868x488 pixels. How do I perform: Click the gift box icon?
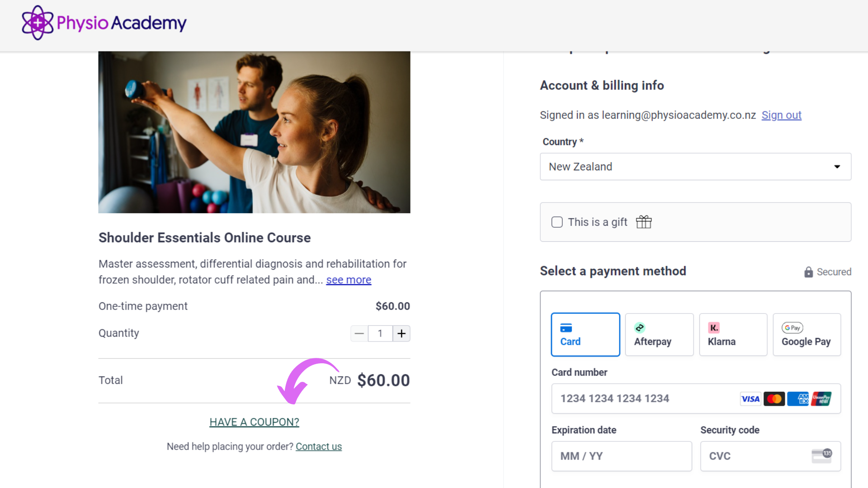[x=644, y=222]
